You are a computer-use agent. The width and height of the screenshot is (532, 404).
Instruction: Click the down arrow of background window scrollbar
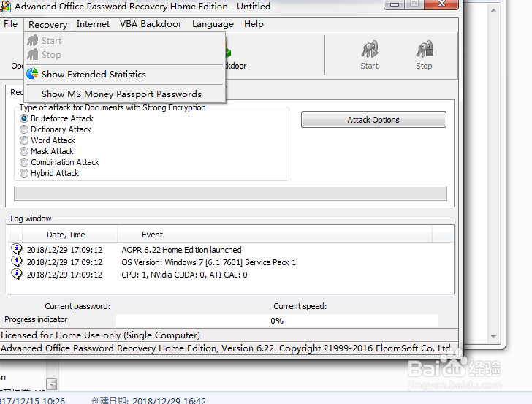pos(494,337)
